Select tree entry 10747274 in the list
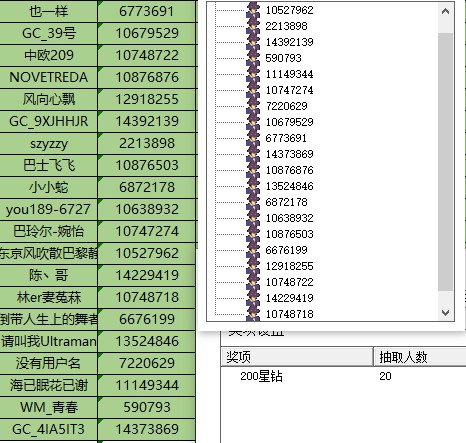 pyautogui.click(x=289, y=90)
